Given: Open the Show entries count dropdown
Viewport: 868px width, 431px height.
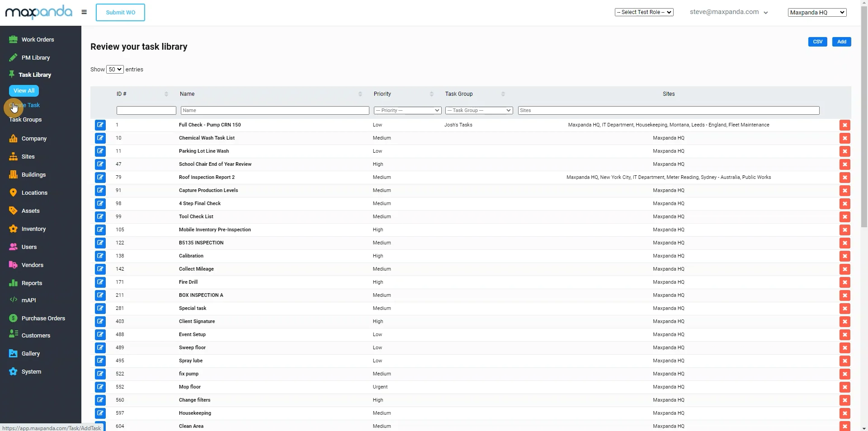Looking at the screenshot, I should (x=115, y=69).
